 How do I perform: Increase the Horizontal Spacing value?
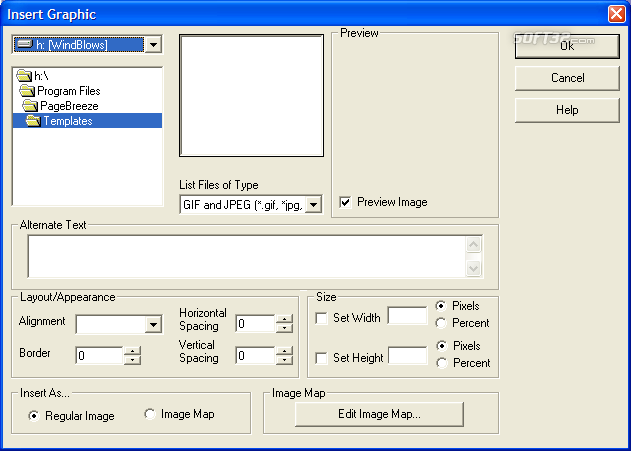click(285, 319)
